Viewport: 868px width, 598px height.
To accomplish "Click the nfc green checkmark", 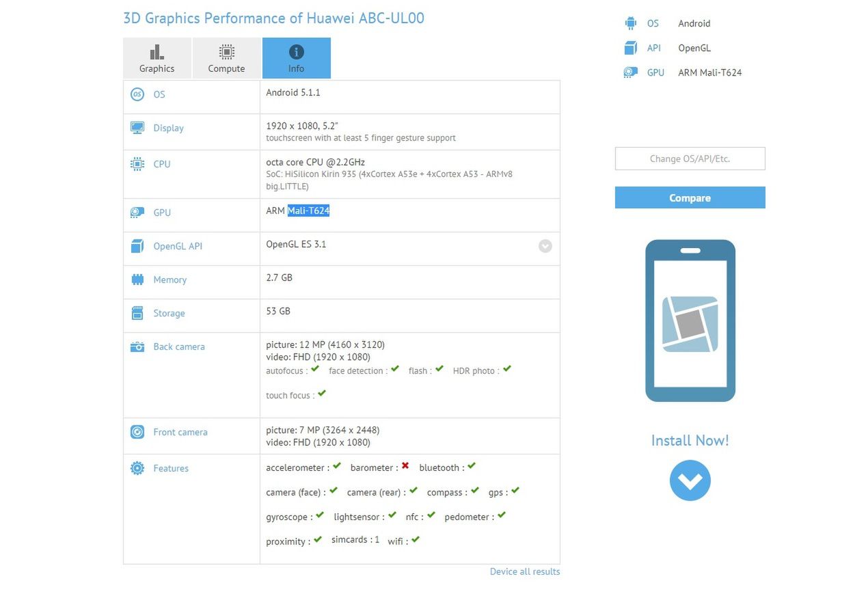I will [x=431, y=515].
